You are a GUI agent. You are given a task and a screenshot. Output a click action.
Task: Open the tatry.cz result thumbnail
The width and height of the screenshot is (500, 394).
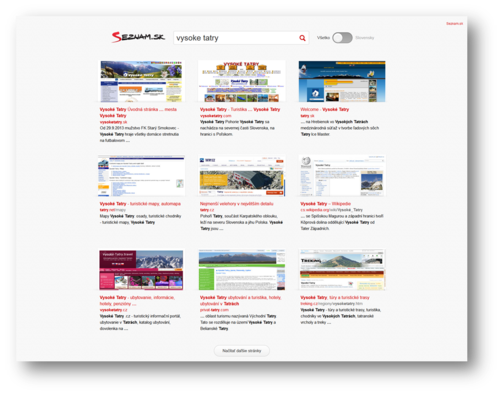tap(242, 176)
